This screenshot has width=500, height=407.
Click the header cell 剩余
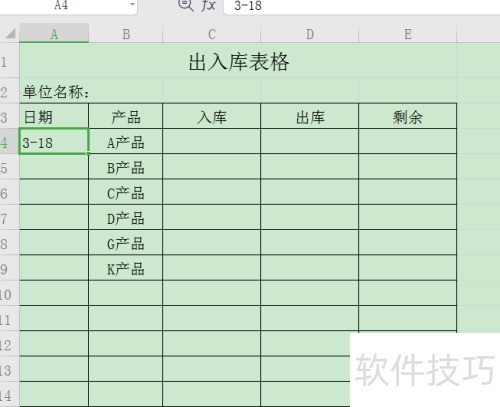[x=407, y=116]
